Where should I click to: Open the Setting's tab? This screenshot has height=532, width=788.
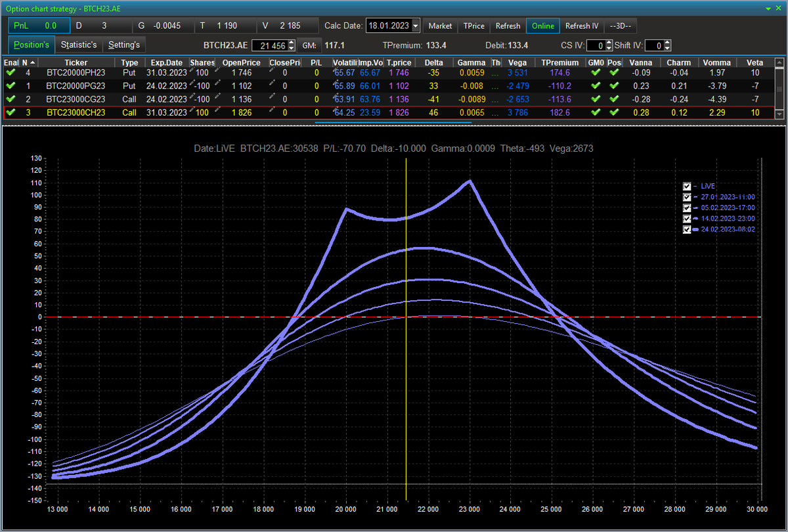click(x=124, y=45)
